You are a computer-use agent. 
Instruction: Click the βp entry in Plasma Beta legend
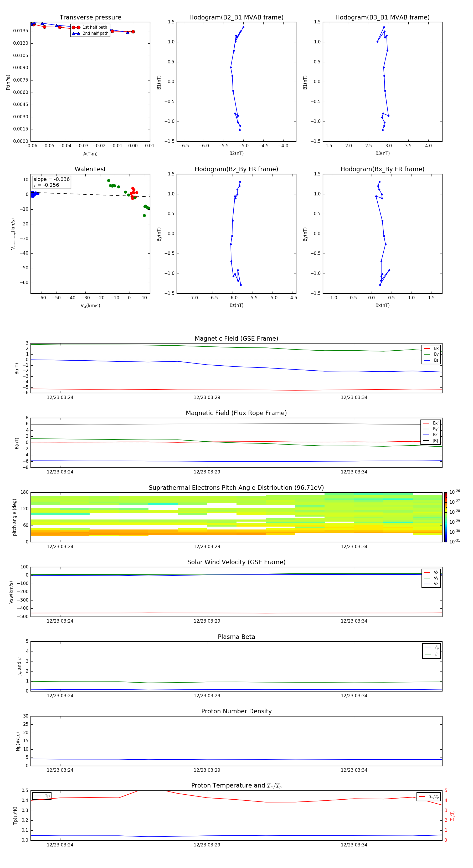tap(431, 647)
